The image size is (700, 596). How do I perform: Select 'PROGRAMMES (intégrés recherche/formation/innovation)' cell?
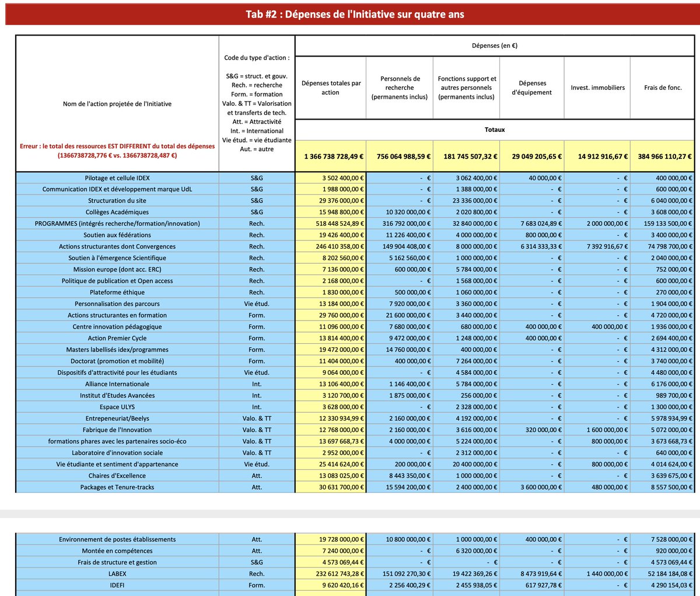[117, 224]
